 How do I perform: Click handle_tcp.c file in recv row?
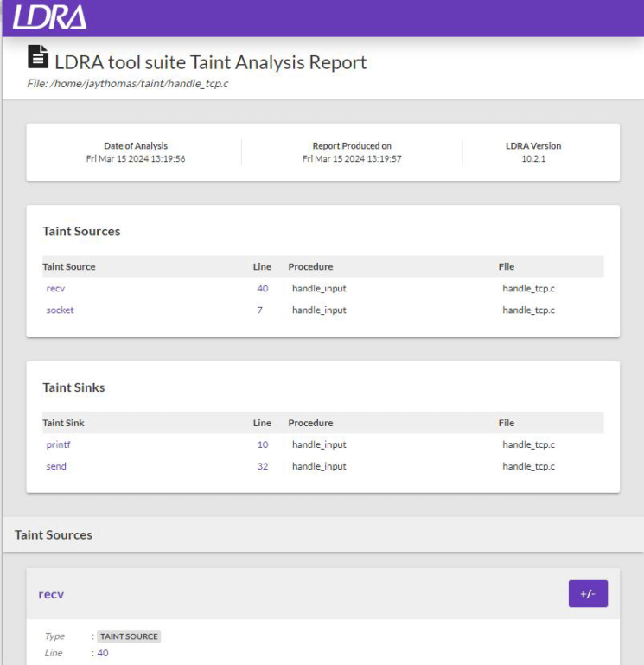pyautogui.click(x=529, y=288)
